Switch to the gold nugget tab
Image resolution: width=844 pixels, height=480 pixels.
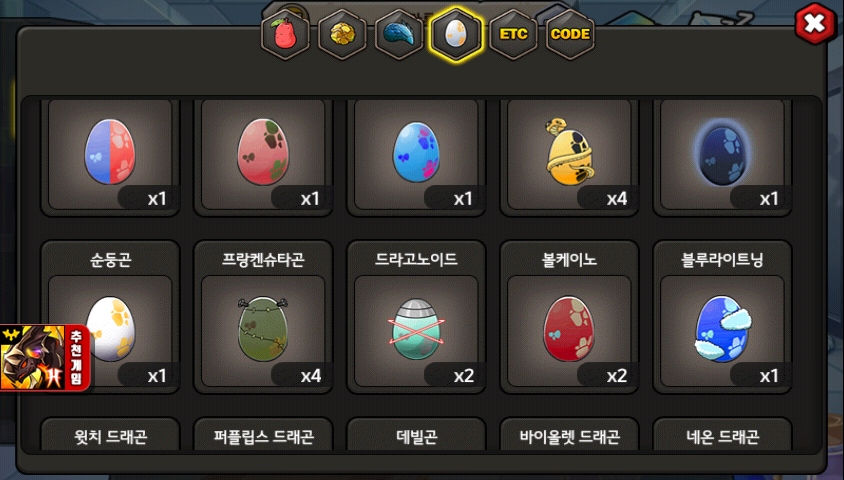coord(342,34)
